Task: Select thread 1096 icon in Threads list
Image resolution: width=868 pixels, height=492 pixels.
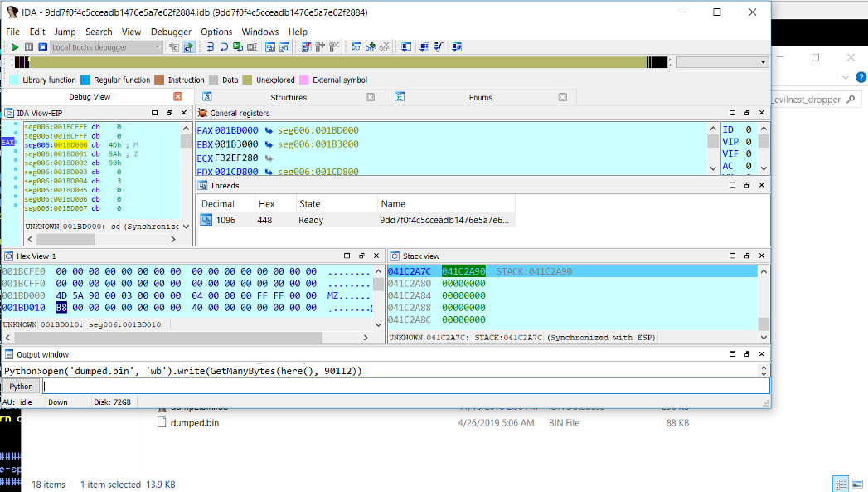Action: click(x=206, y=220)
